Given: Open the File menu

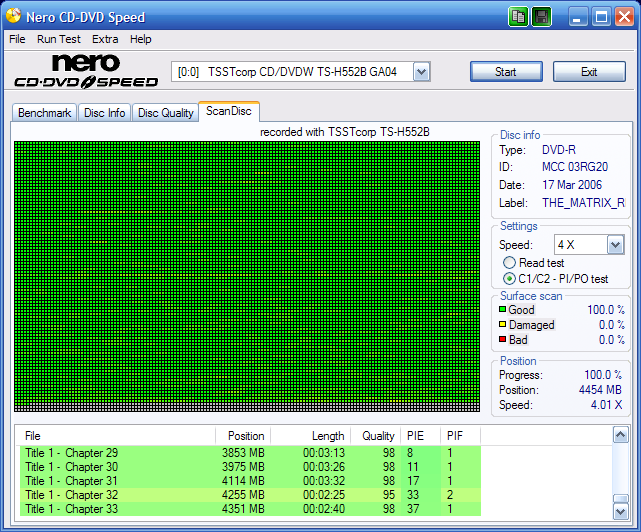Looking at the screenshot, I should [17, 39].
